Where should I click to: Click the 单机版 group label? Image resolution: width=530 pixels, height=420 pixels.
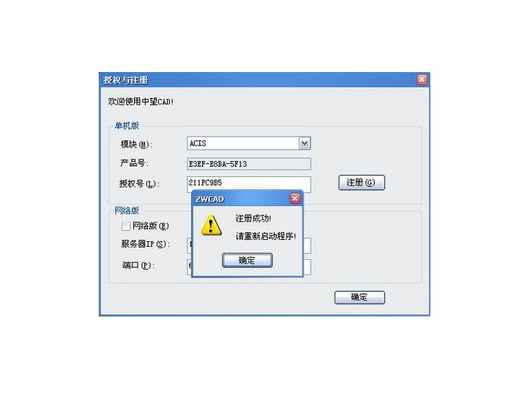[x=126, y=126]
